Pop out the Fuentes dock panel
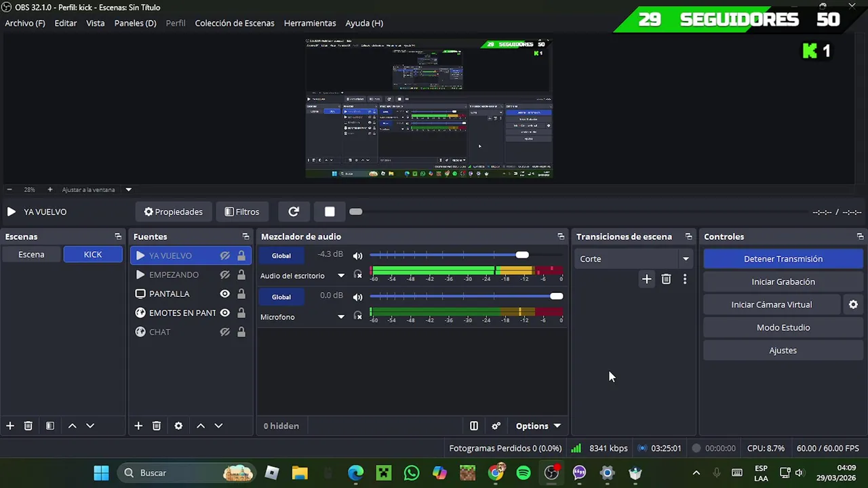 pyautogui.click(x=245, y=237)
